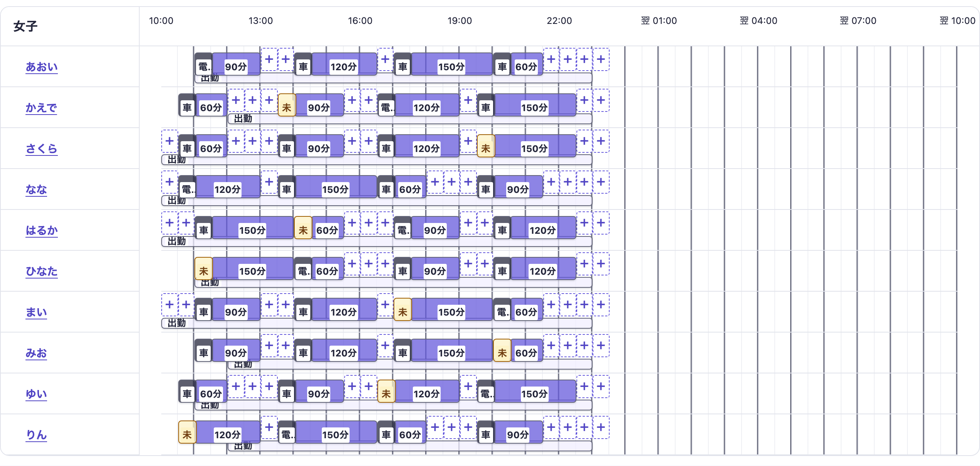Open はるか's profile link
The height and width of the screenshot is (466, 980).
(42, 231)
